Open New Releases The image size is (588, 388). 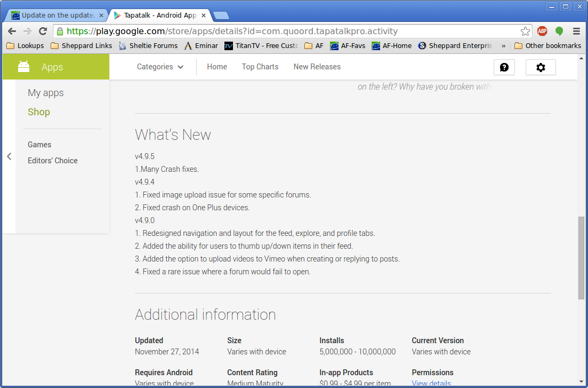[x=317, y=67]
